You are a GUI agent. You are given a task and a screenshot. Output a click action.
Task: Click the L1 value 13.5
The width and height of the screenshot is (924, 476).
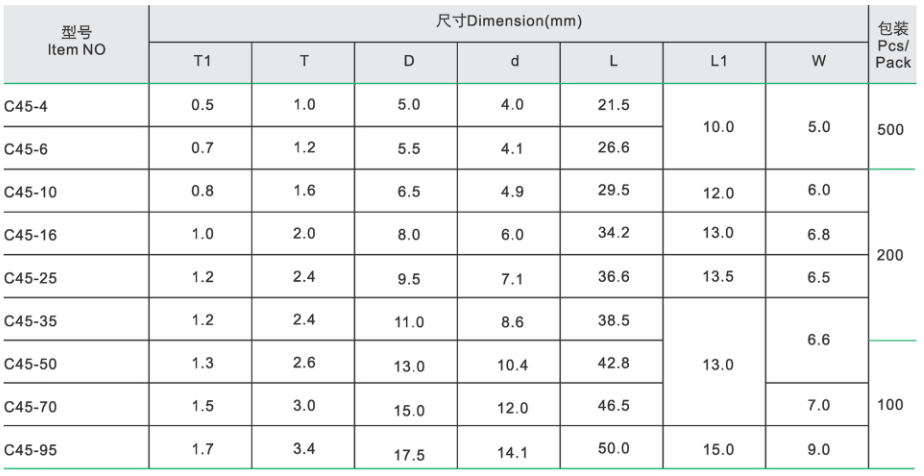[x=716, y=277]
